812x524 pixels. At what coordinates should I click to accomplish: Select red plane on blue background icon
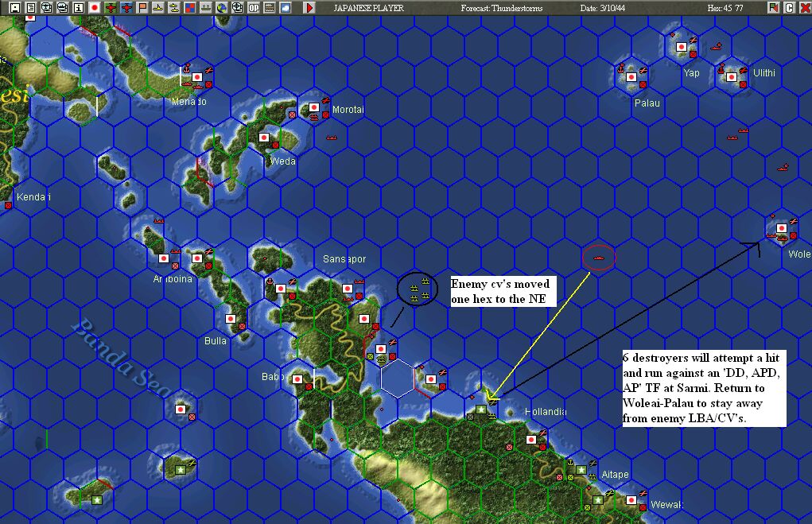click(126, 8)
